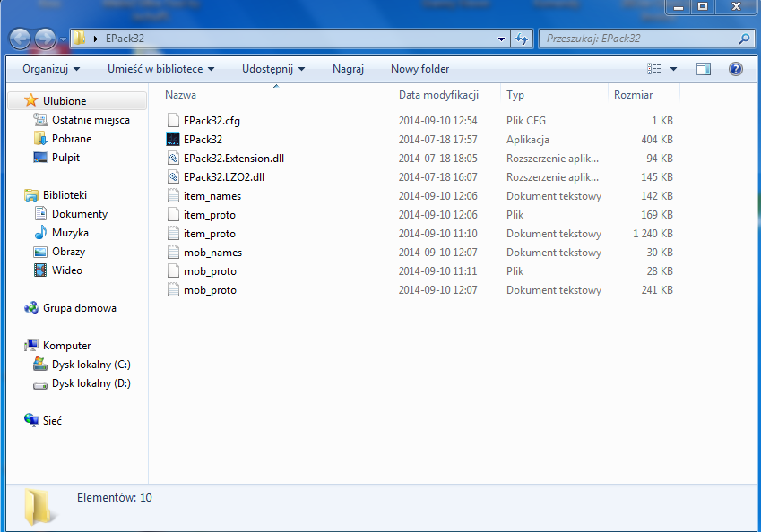Select the mob_names text document
This screenshot has height=532, width=761.
tap(212, 253)
